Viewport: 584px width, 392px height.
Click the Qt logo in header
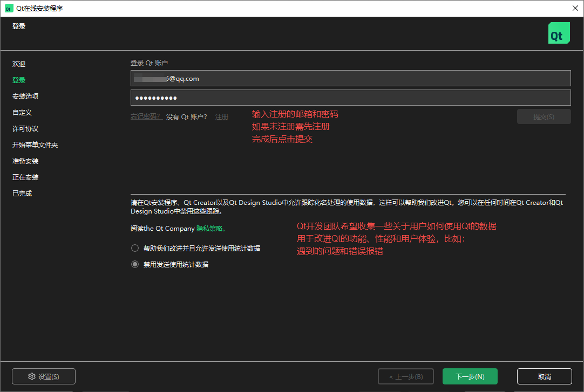click(x=559, y=33)
